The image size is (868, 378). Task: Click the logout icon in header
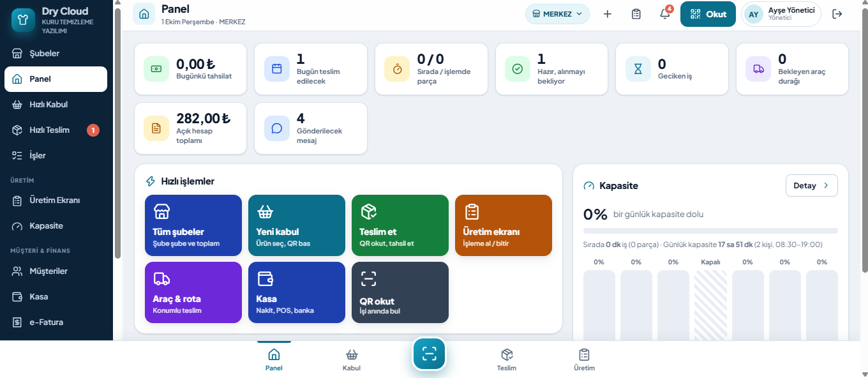pos(837,14)
